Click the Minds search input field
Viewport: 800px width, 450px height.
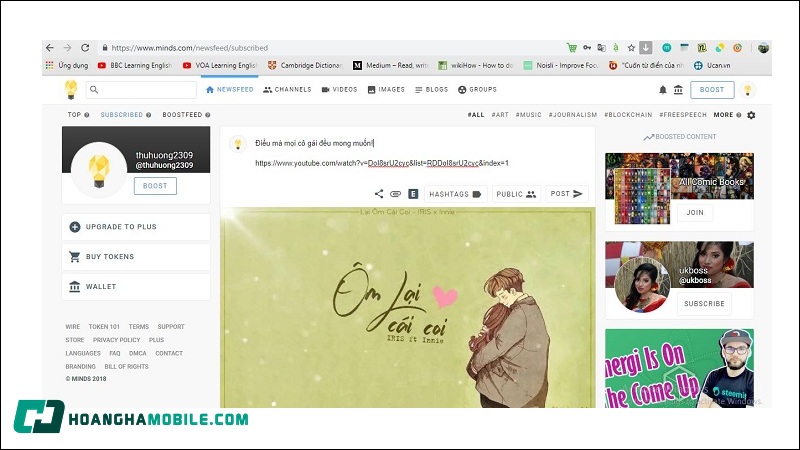tap(140, 90)
